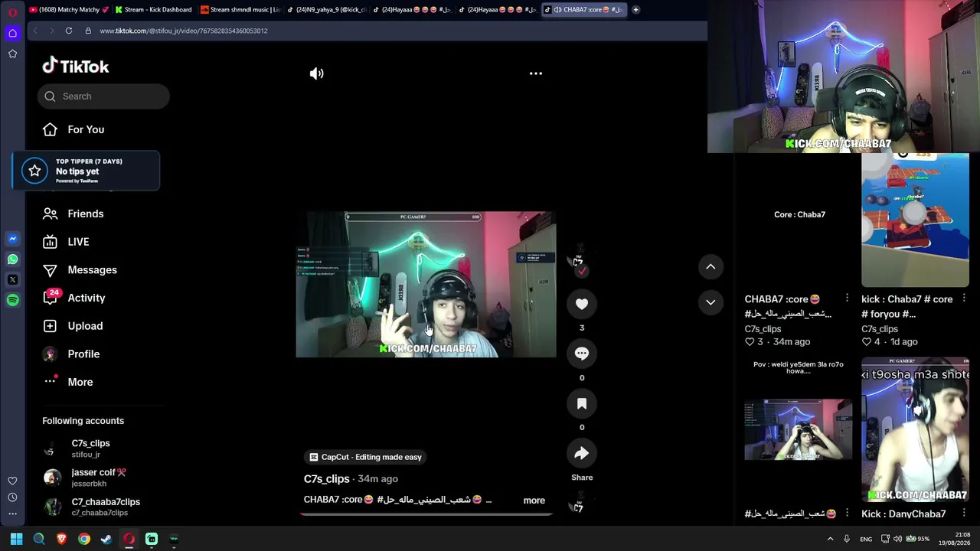
Task: Expand the caption with 'more'
Action: (534, 500)
